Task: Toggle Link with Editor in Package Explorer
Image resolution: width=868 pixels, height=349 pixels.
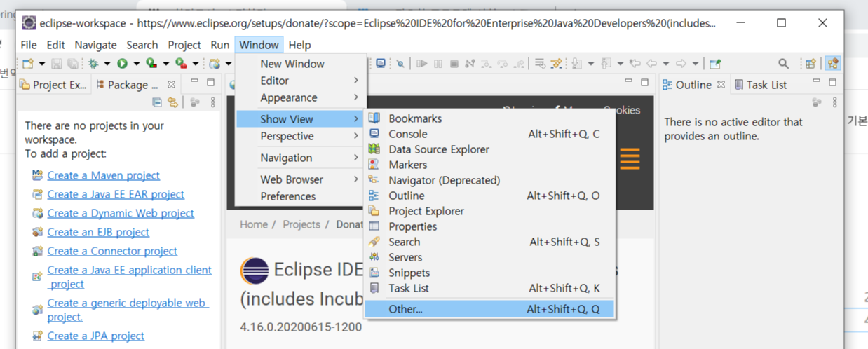Action: tap(172, 102)
